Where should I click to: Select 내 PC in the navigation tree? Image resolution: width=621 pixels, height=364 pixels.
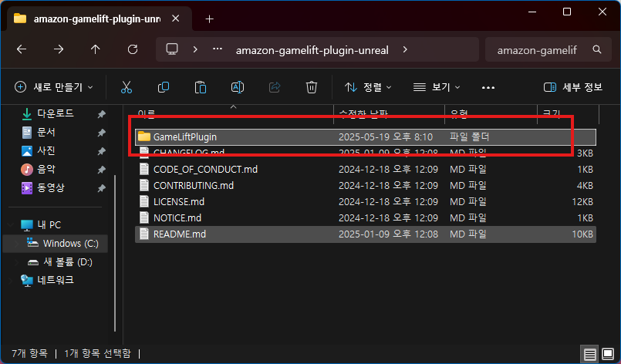[49, 225]
